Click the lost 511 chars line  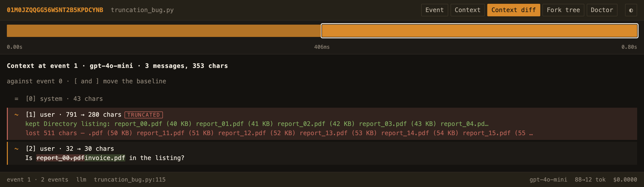coord(279,133)
